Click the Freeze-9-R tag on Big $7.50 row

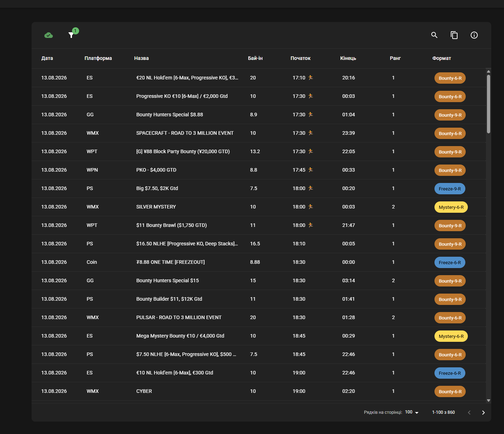click(x=450, y=189)
